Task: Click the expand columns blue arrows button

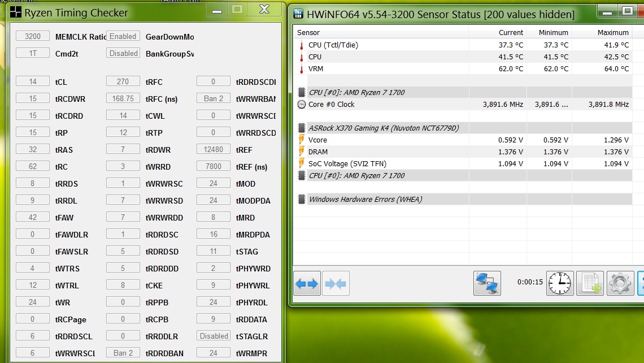Action: coord(307,283)
